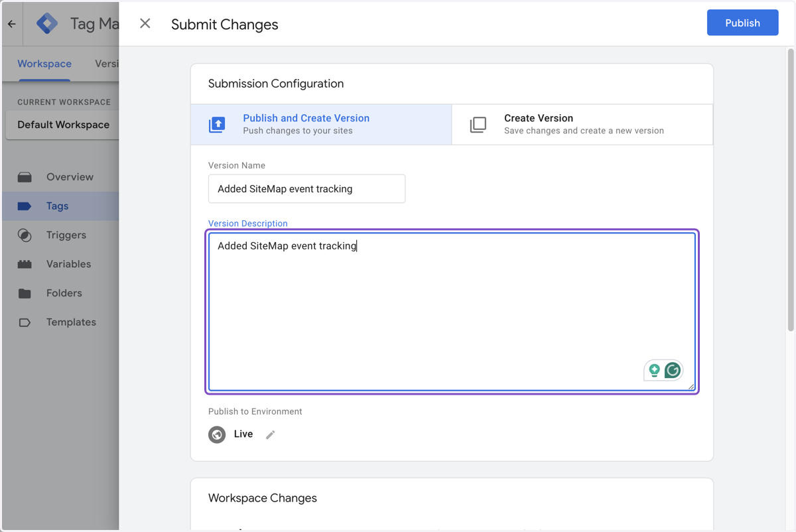Viewport: 796px width, 532px height.
Task: Select Publish and Create Version option
Action: [x=321, y=124]
